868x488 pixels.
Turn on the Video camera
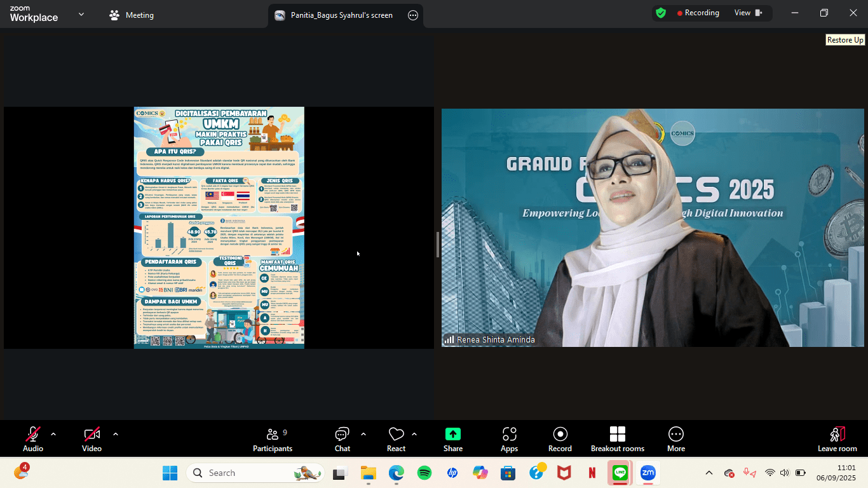(x=92, y=439)
